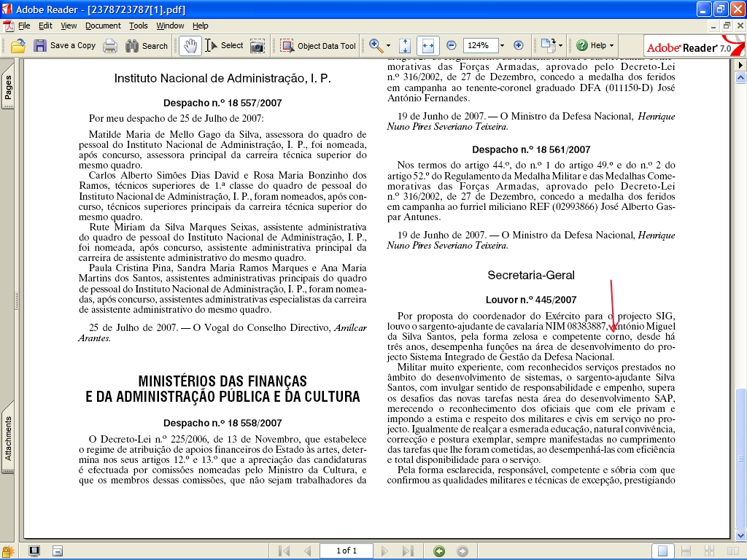This screenshot has height=560, width=747.
Task: Decrease zoom with the minus button
Action: click(451, 46)
